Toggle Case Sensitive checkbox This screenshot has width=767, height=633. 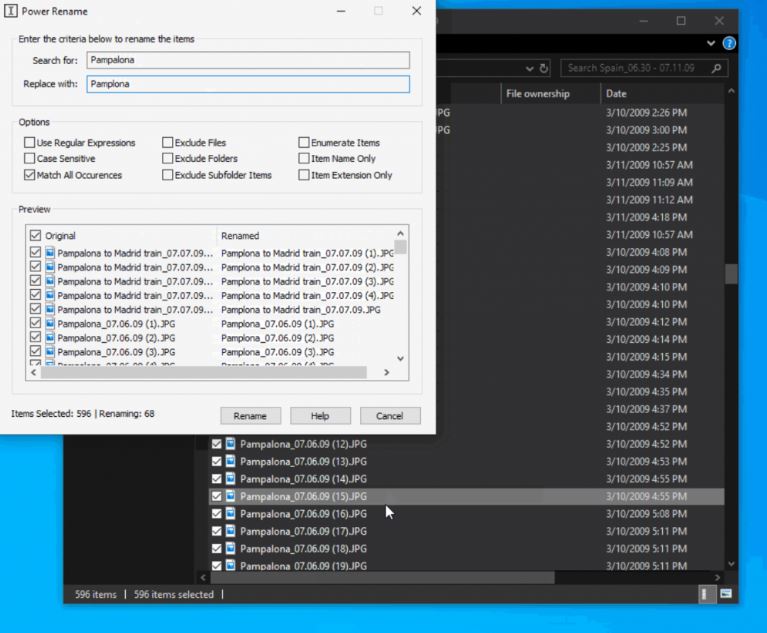click(x=30, y=158)
